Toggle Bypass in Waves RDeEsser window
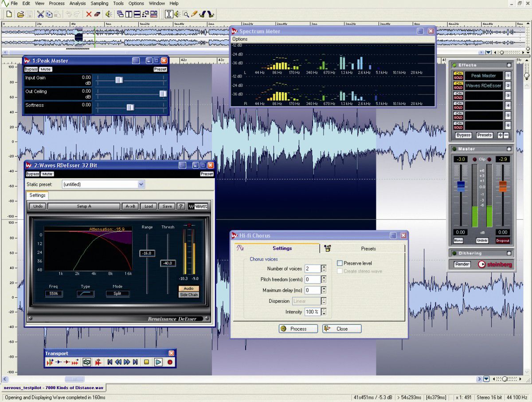The image size is (532, 402). click(33, 174)
